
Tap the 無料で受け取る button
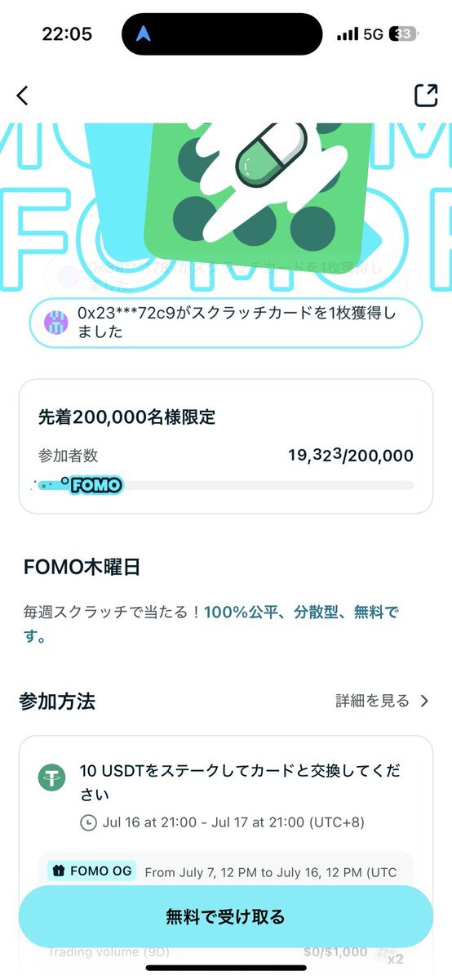coord(226,916)
